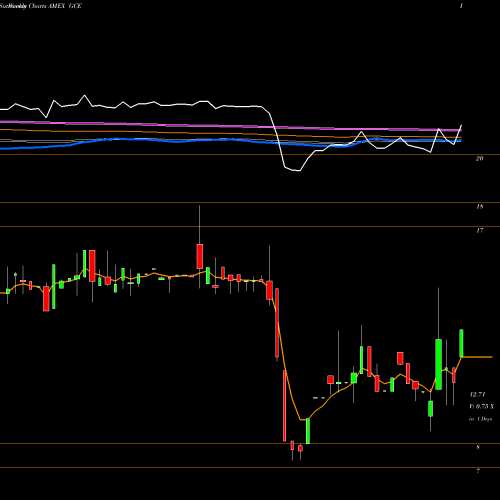This screenshot has width=500, height=500.
Task: Click the chart title ending in AMEX GCE
Action: click(x=41, y=6)
